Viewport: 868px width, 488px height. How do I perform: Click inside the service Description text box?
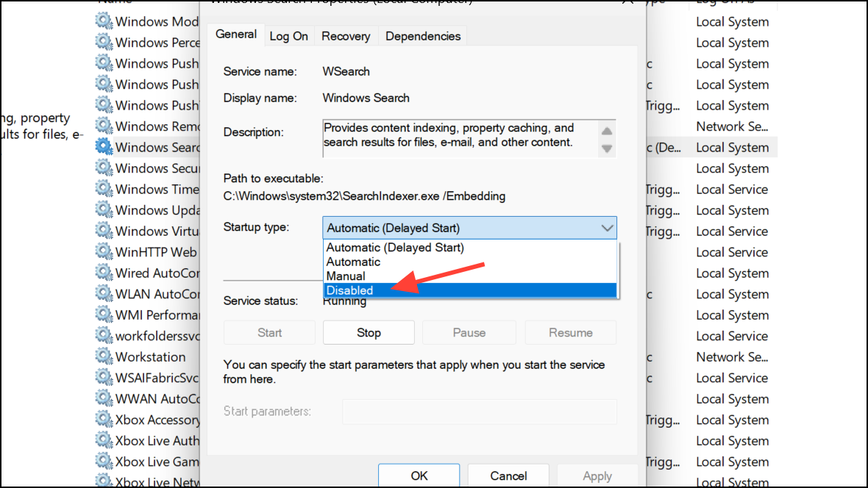coord(460,138)
